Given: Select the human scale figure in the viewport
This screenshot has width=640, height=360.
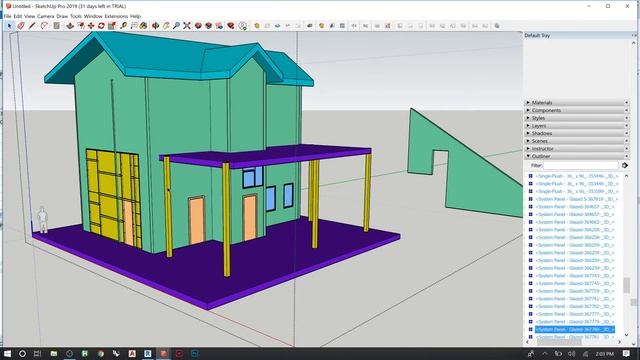Looking at the screenshot, I should 42,220.
